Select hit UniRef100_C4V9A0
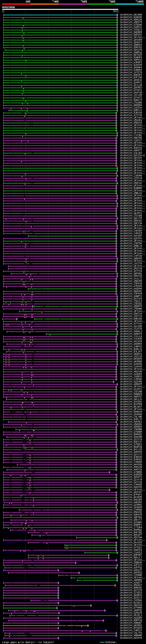This screenshot has height=644, width=146. coord(131,600)
